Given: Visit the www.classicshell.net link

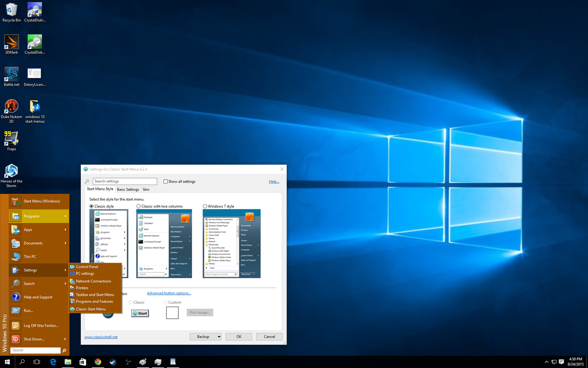Looking at the screenshot, I should [101, 337].
